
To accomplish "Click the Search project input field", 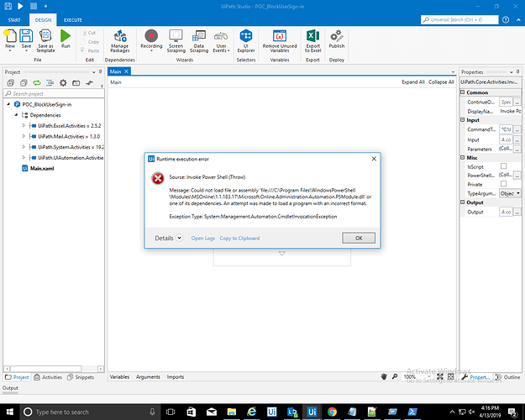I will click(x=54, y=93).
